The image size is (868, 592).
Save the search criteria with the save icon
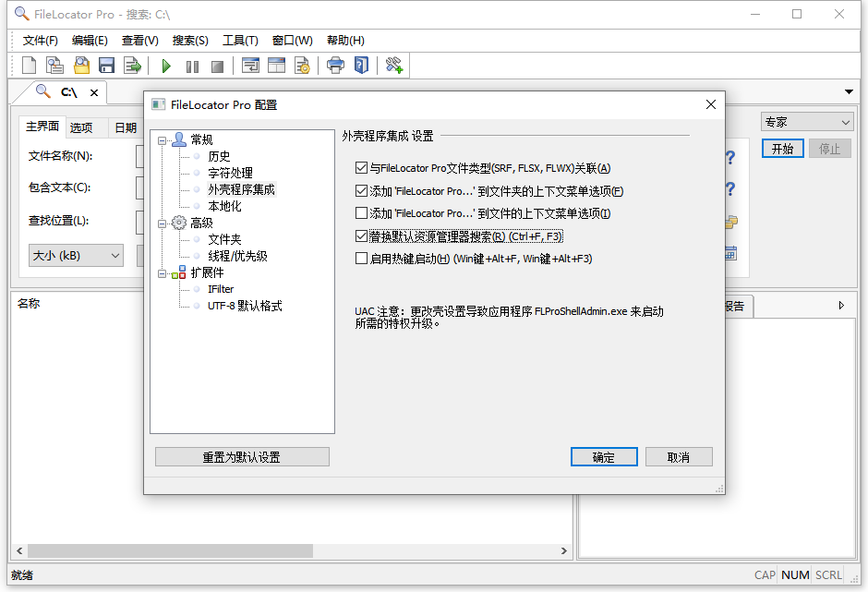coord(106,66)
